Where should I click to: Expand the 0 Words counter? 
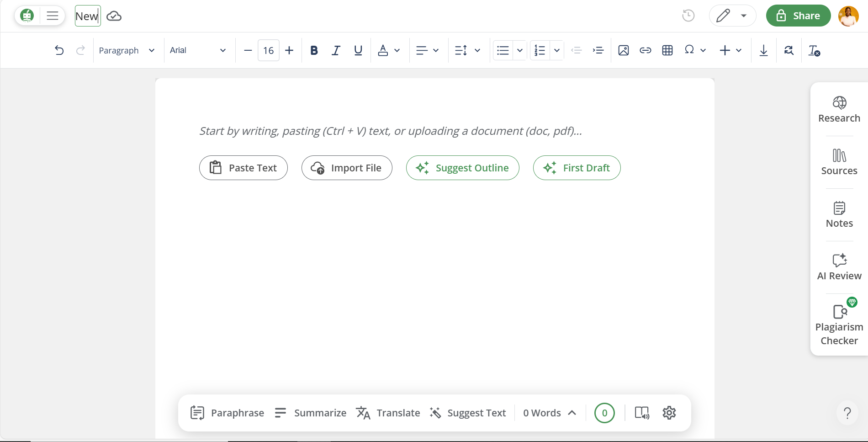[x=550, y=413]
